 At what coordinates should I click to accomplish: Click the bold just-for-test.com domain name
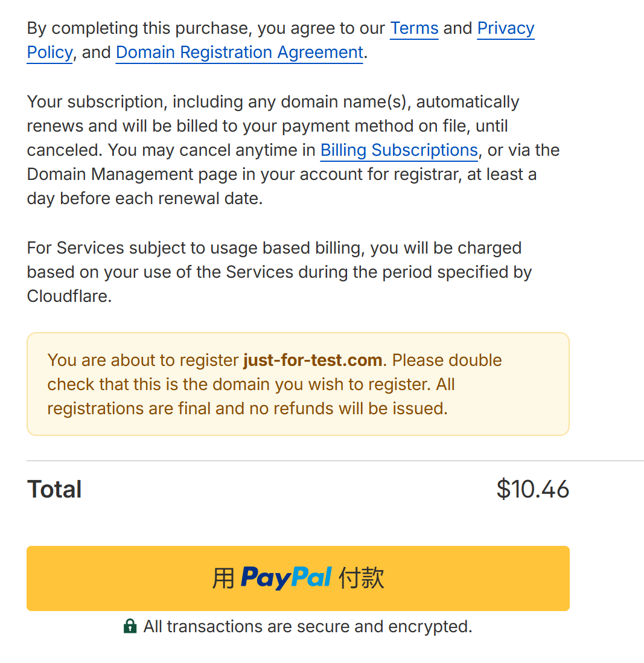point(313,360)
